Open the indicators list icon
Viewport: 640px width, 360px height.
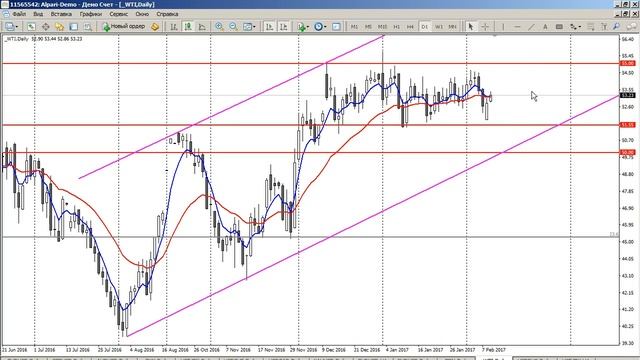tap(301, 27)
